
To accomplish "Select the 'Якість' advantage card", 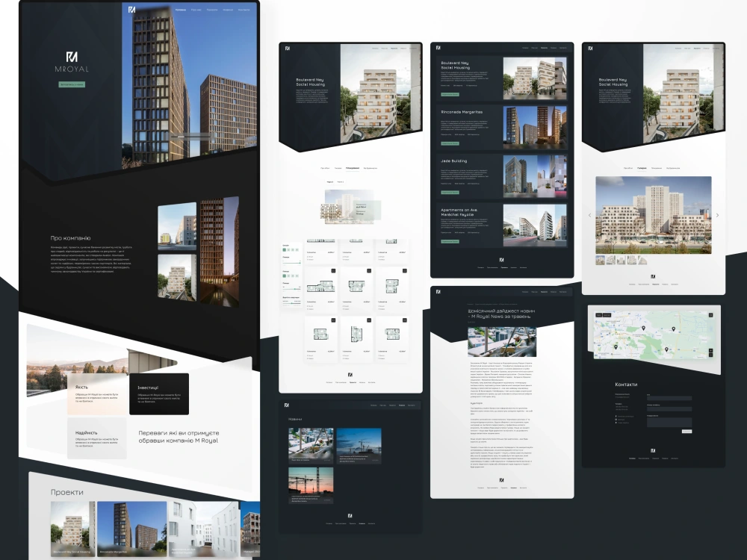I will pyautogui.click(x=97, y=394).
